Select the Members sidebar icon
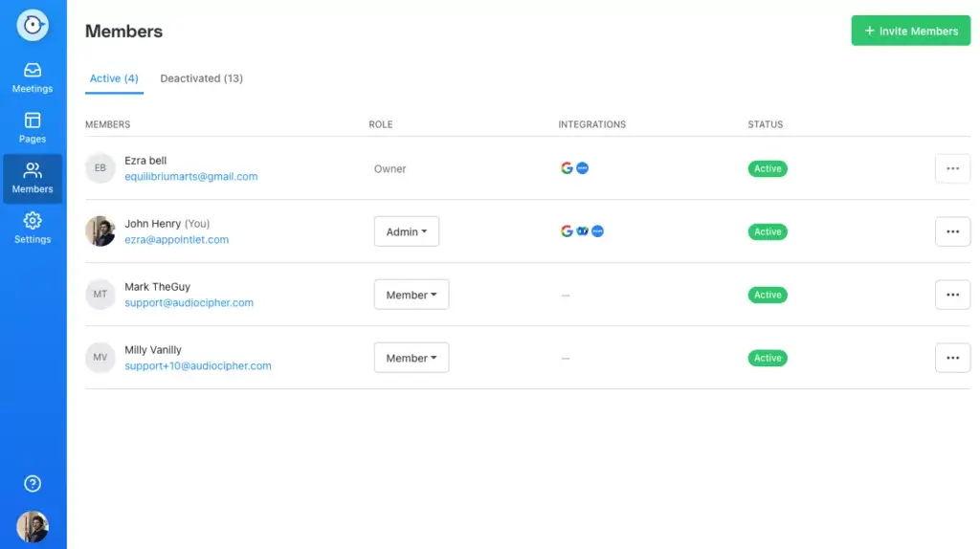Screen dimensions: 980x549 (x=33, y=179)
